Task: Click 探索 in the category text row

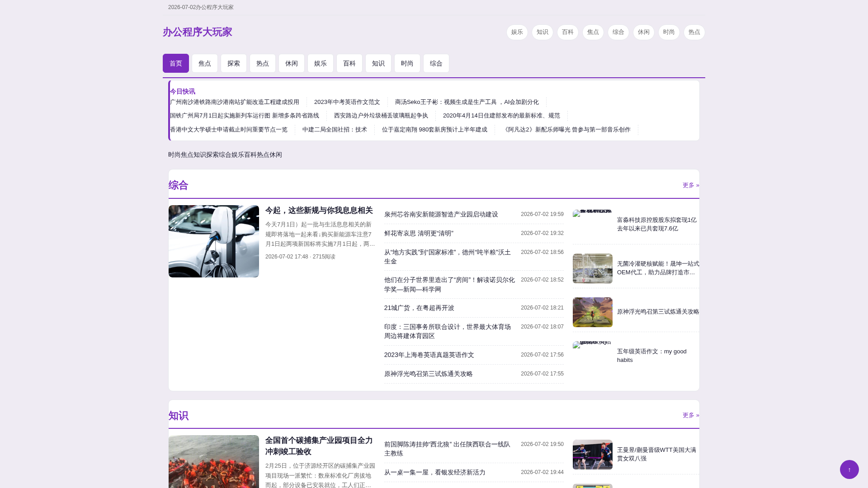Action: point(212,155)
